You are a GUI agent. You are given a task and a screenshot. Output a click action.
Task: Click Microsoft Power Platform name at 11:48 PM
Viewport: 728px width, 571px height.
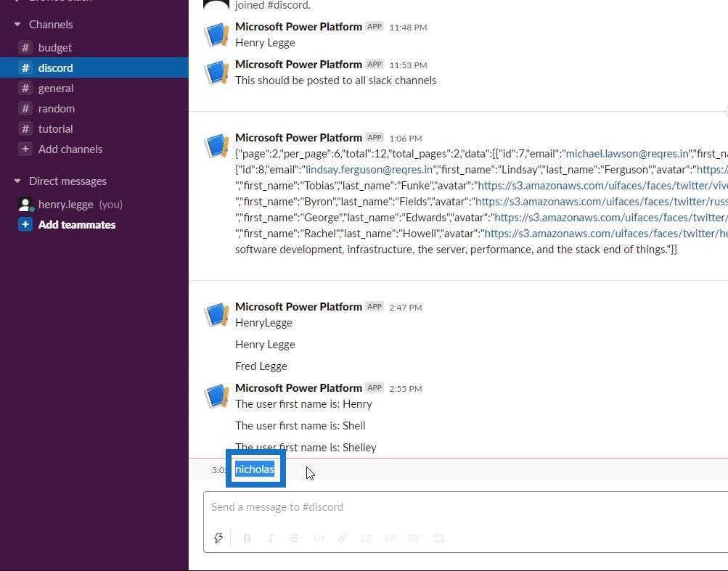tap(298, 26)
